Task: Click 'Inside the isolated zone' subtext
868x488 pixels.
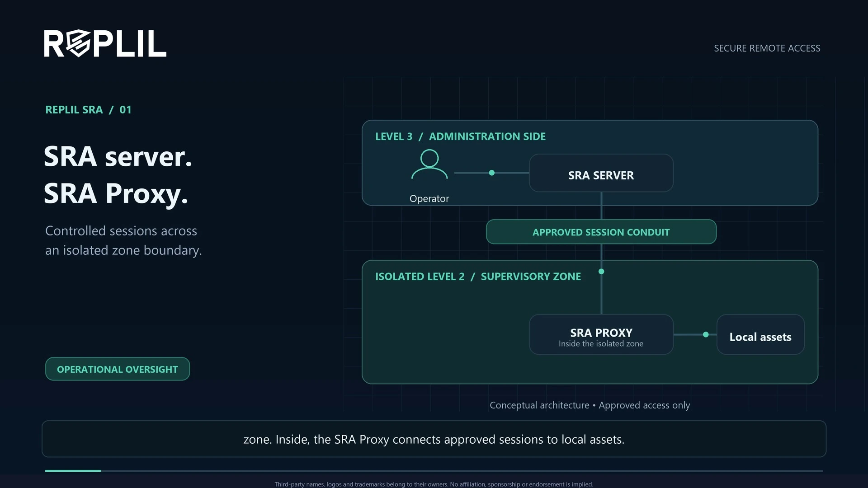Action: 601,344
